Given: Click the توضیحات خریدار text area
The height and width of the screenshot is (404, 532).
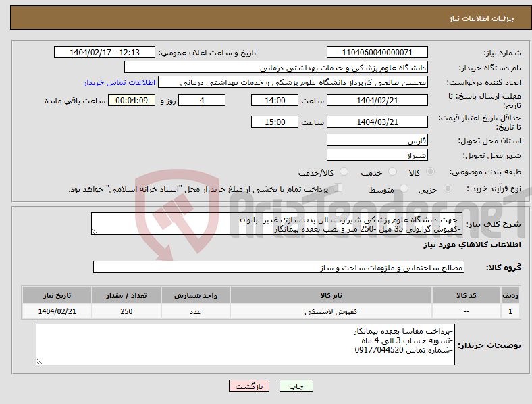Looking at the screenshot, I should coord(245,345).
